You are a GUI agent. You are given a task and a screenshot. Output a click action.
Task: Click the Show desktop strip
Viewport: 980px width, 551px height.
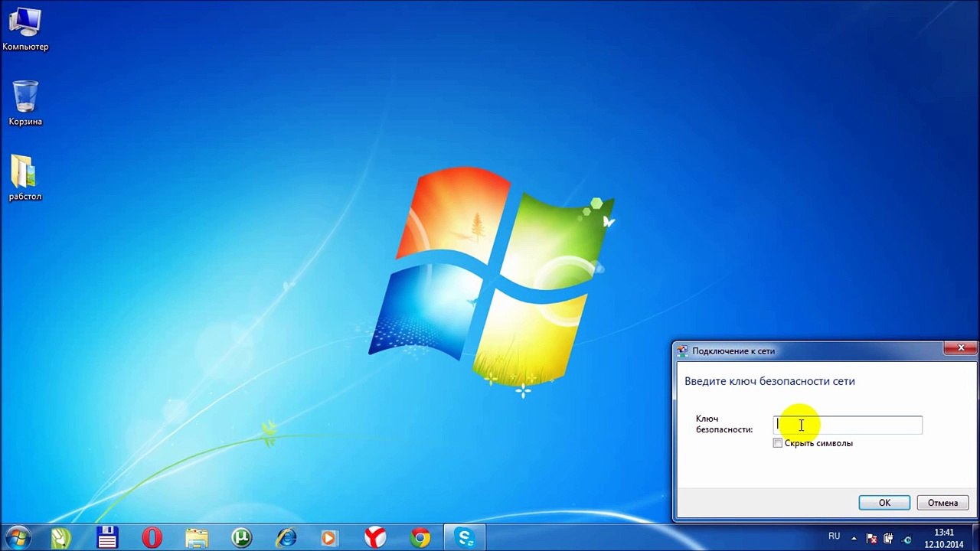pyautogui.click(x=975, y=538)
